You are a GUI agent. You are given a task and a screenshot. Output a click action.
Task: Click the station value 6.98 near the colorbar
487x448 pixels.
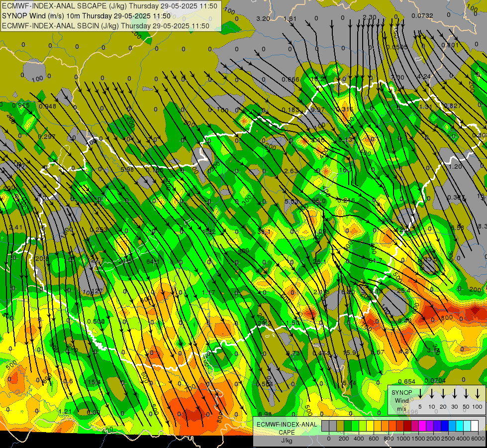[x=265, y=415]
